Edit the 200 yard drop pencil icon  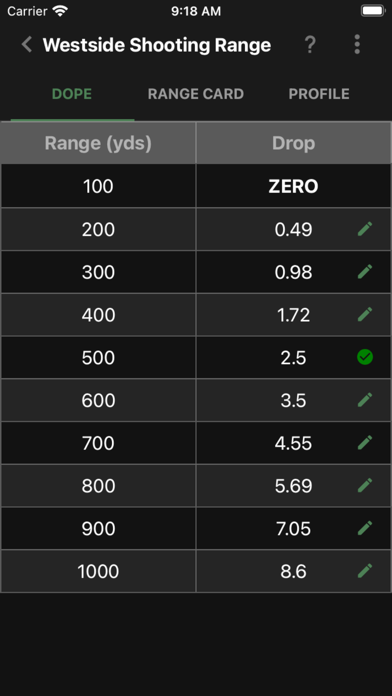coord(365,229)
